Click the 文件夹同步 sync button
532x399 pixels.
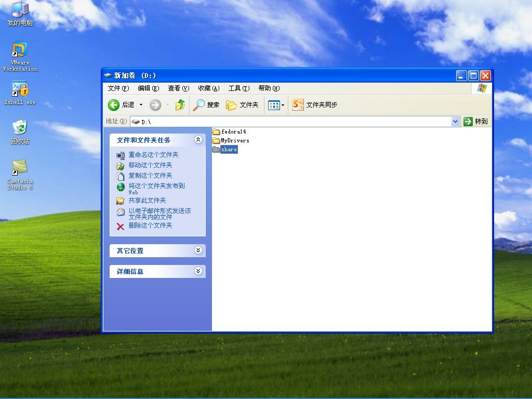(314, 105)
